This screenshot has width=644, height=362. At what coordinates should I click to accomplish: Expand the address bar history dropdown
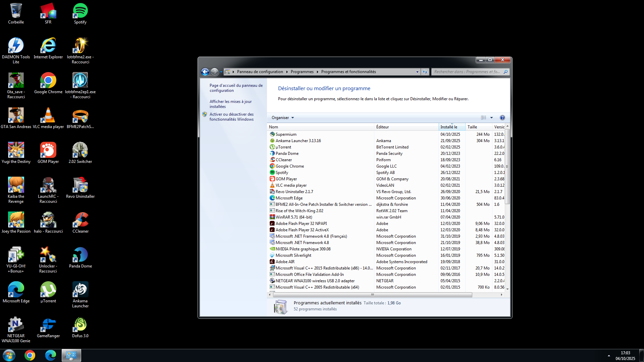[417, 72]
